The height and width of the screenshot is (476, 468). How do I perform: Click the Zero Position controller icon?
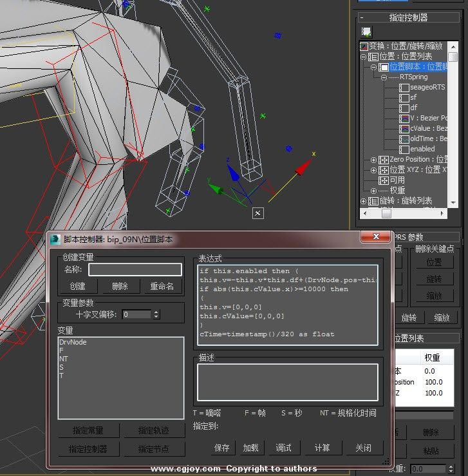[384, 160]
